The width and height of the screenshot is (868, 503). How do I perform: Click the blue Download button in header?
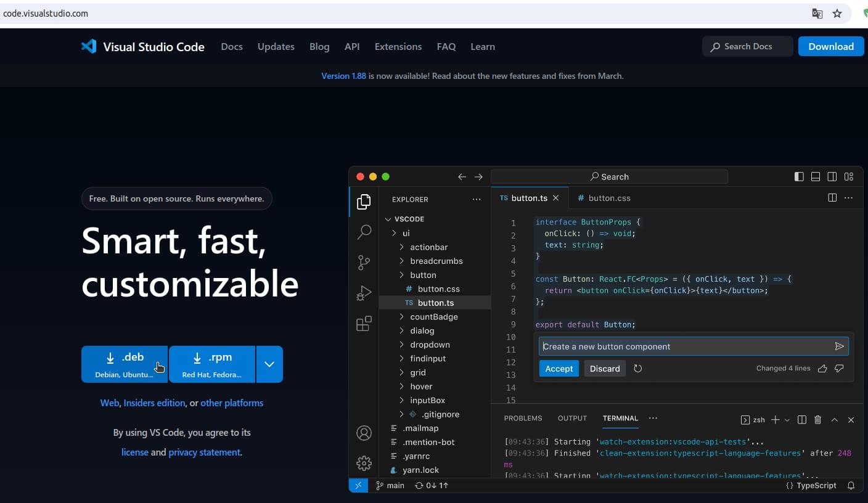tap(831, 46)
